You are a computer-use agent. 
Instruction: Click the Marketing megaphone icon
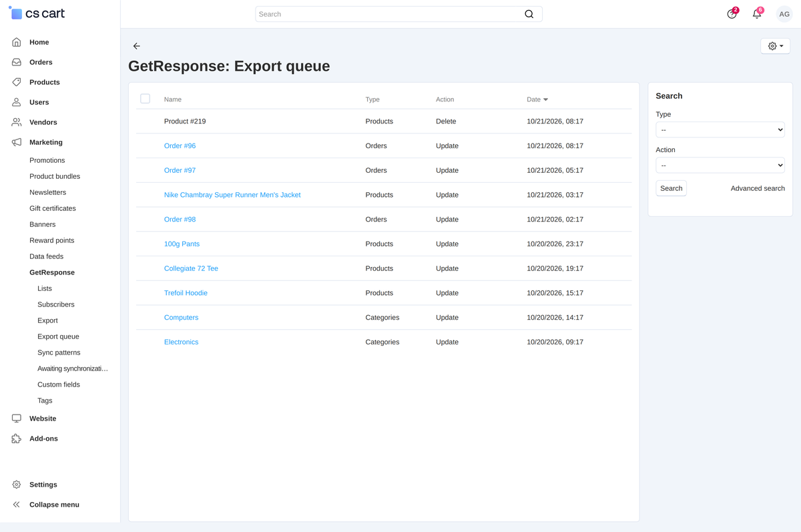[17, 142]
